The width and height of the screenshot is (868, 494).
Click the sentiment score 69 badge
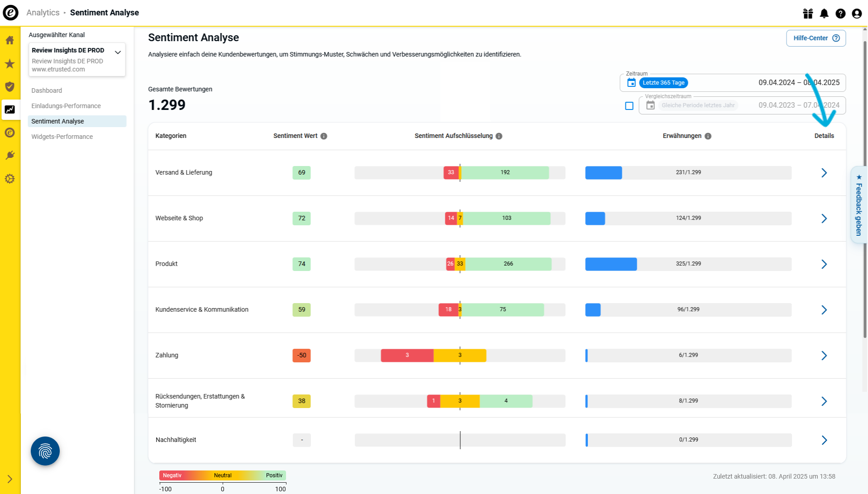[301, 172]
